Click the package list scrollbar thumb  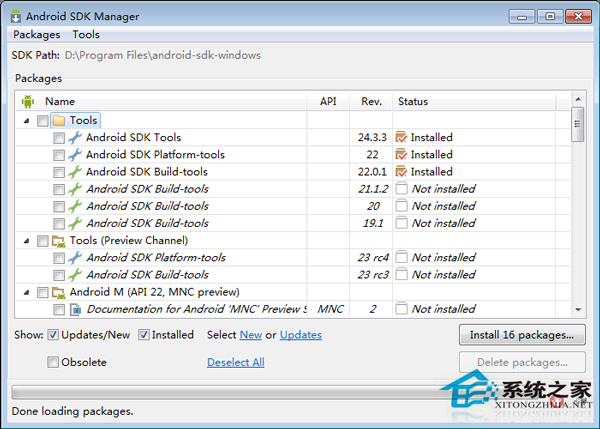pos(577,124)
